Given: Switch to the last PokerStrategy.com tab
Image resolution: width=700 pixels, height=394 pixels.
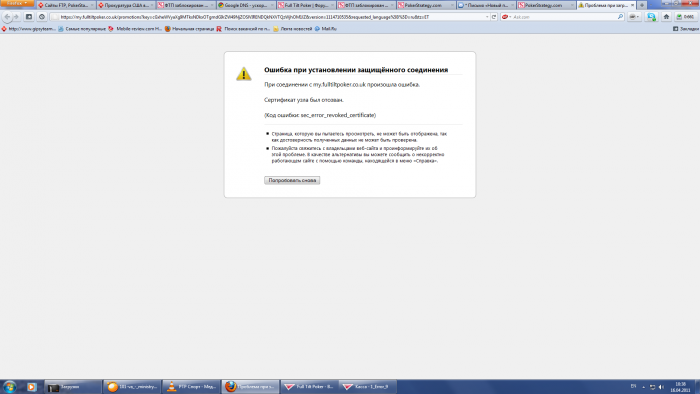Looking at the screenshot, I should pyautogui.click(x=546, y=5).
